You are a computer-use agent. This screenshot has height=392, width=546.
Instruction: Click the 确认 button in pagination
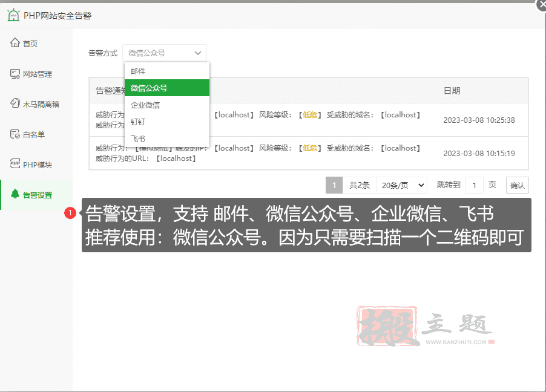coord(517,185)
